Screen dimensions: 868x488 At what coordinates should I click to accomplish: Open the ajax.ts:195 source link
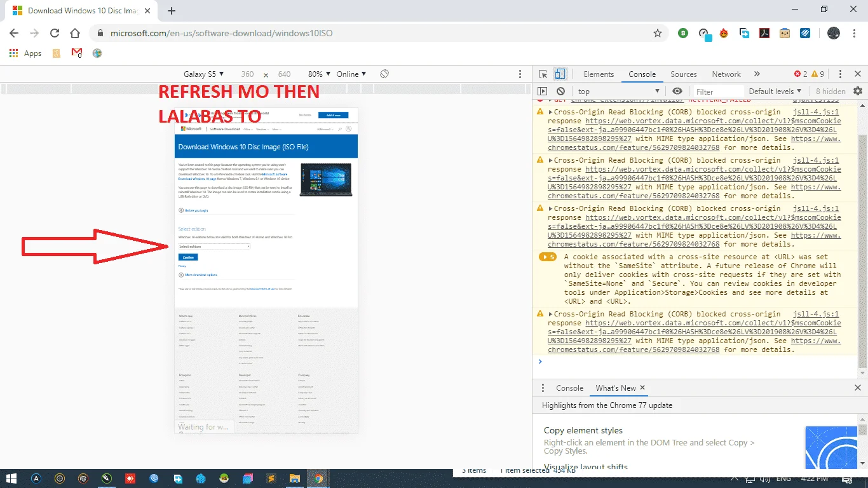pyautogui.click(x=815, y=100)
